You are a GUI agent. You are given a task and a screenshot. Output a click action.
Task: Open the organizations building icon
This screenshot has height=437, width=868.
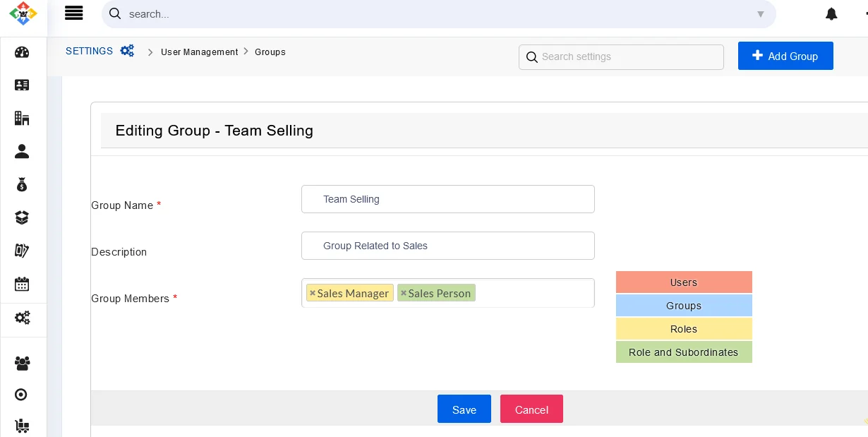[x=22, y=118]
